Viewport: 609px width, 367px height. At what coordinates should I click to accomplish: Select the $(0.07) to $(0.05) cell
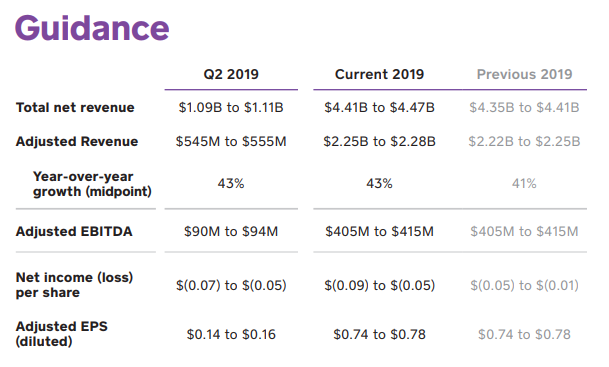pyautogui.click(x=231, y=285)
